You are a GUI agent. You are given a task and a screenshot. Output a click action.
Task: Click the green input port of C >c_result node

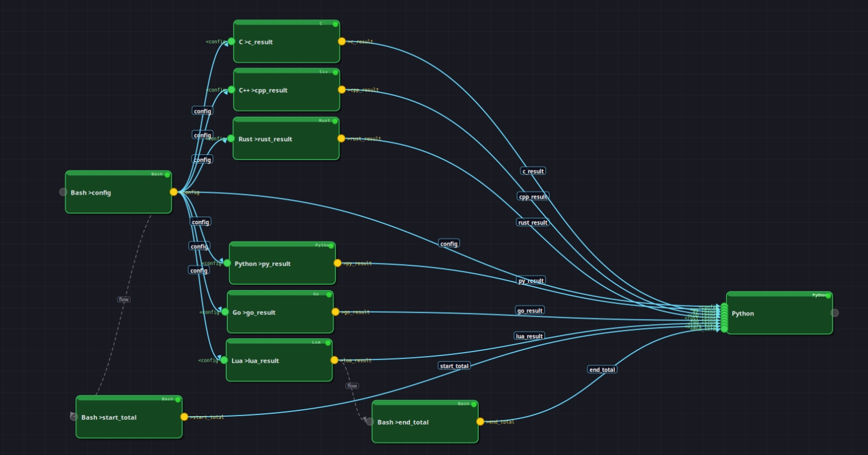[x=232, y=41]
